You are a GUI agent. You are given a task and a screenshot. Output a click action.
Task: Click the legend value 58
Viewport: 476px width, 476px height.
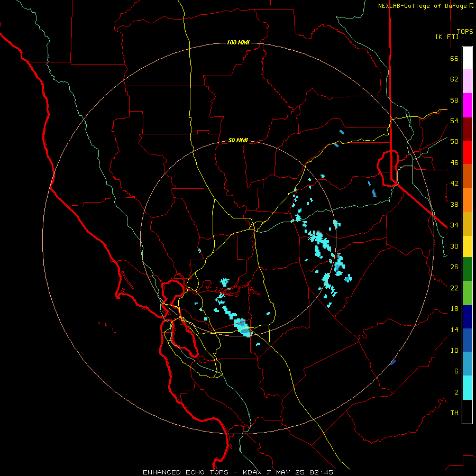pyautogui.click(x=454, y=100)
